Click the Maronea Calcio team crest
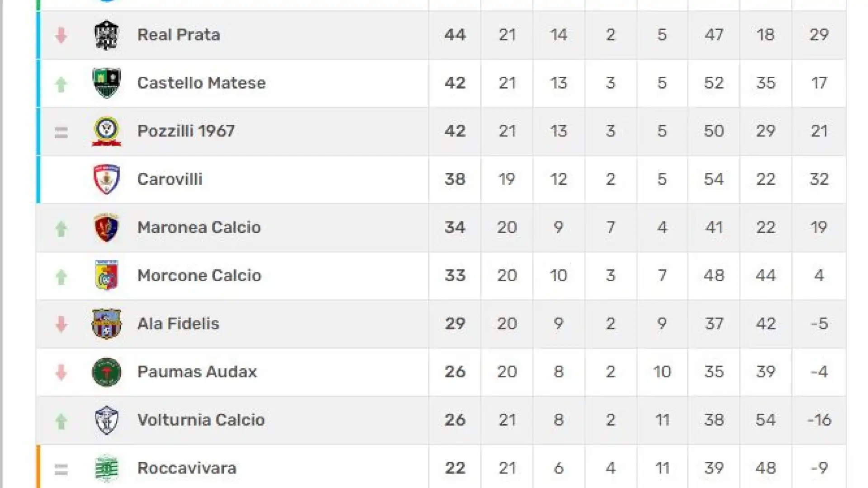Viewport: 868px width, 488px height. click(106, 227)
